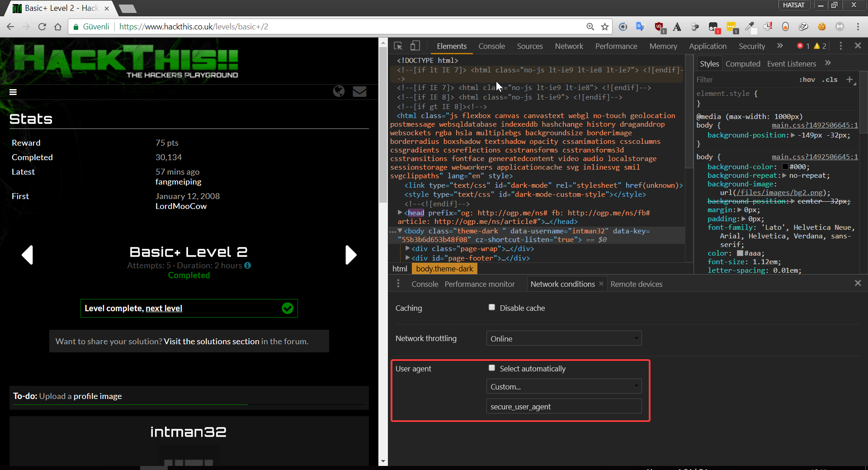The image size is (868, 470).
Task: Open the Sources tab
Action: click(x=529, y=46)
